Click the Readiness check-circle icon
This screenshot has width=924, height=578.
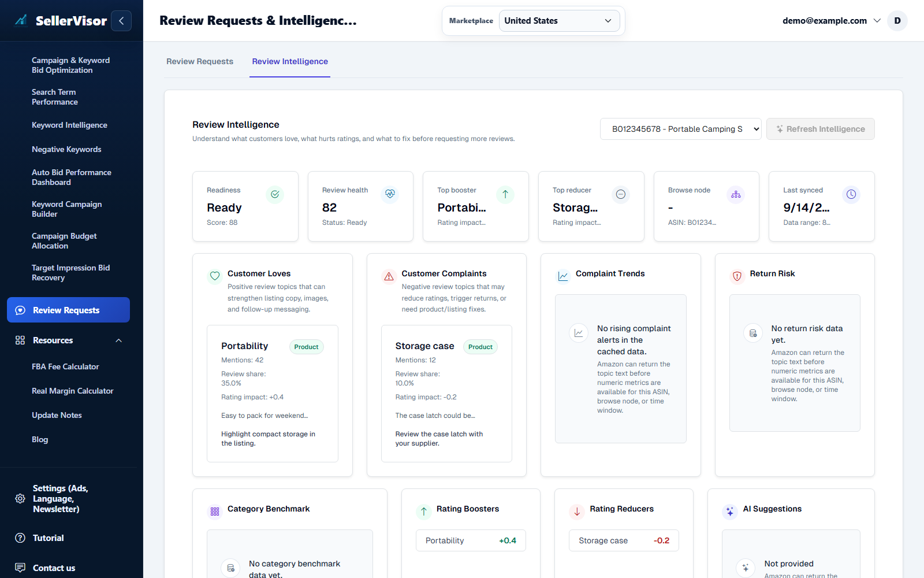point(275,194)
